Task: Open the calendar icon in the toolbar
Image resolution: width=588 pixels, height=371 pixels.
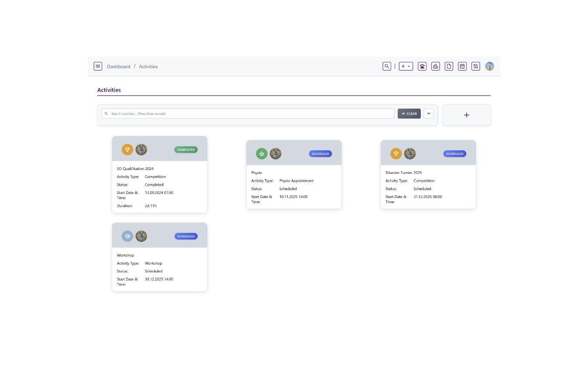Action: tap(462, 66)
